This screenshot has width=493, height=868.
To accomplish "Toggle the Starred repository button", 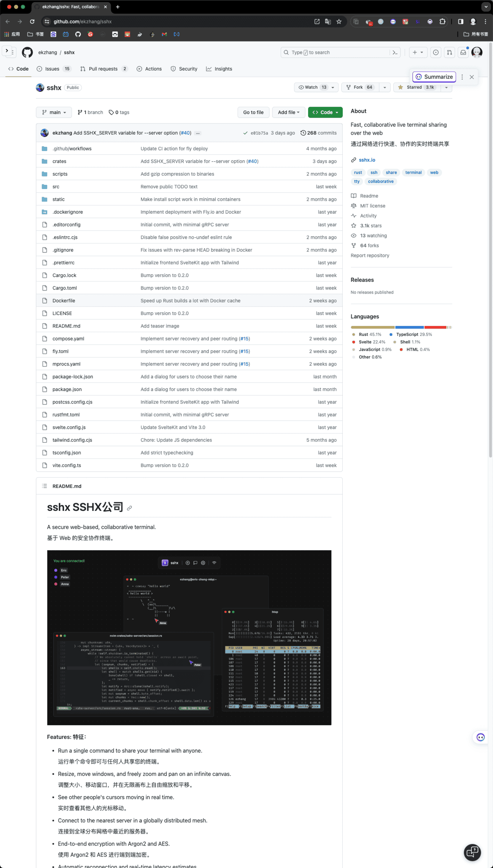I will 417,87.
